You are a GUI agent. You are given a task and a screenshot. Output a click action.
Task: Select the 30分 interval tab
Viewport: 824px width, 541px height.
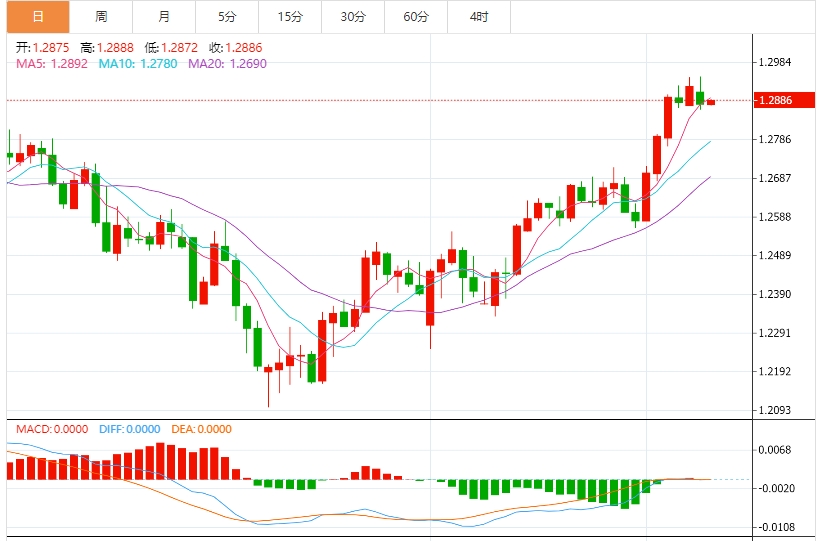(x=353, y=17)
